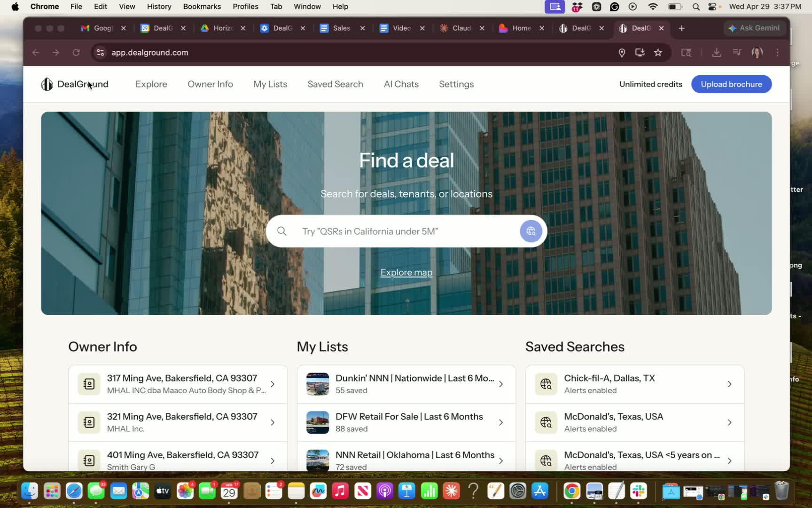
Task: Click Wi-Fi icon in menu bar
Action: 653,7
